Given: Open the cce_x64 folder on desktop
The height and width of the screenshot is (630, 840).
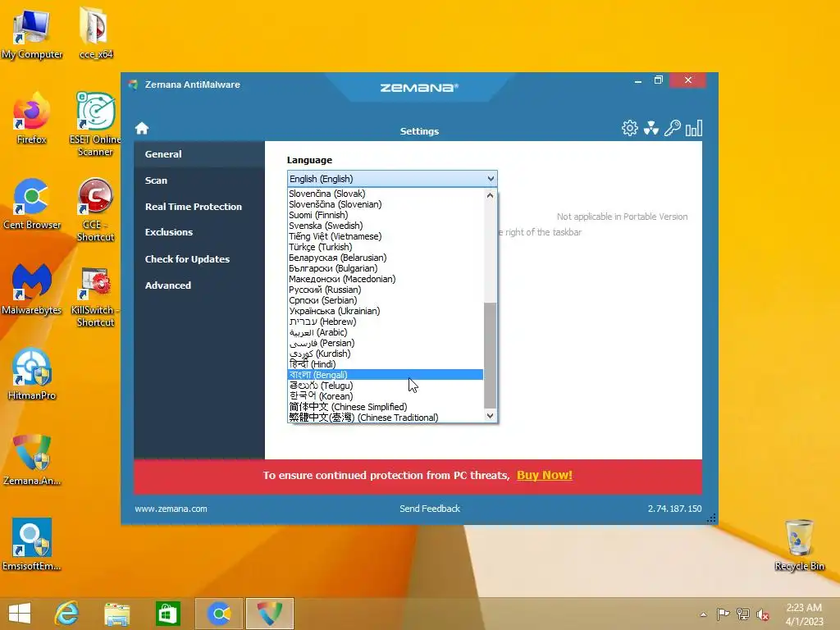Looking at the screenshot, I should point(95,33).
